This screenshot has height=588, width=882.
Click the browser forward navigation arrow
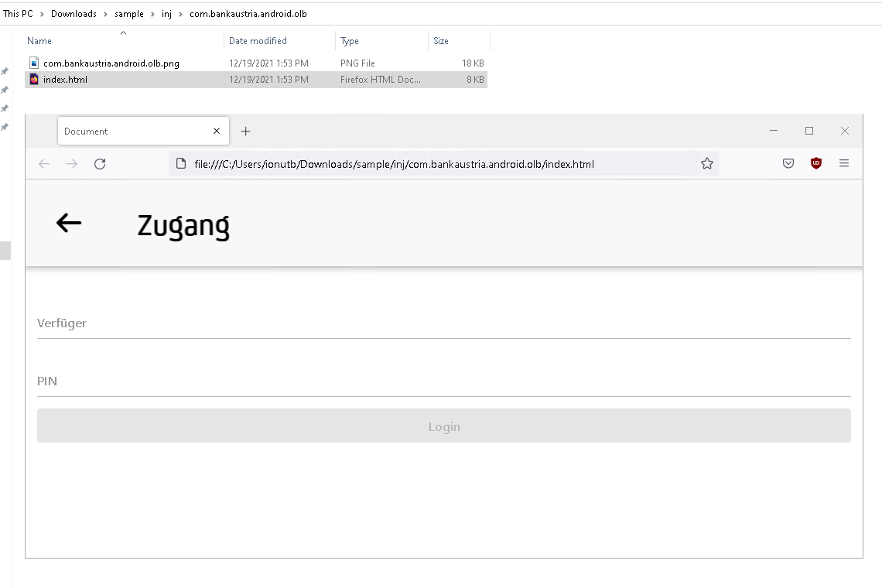72,164
